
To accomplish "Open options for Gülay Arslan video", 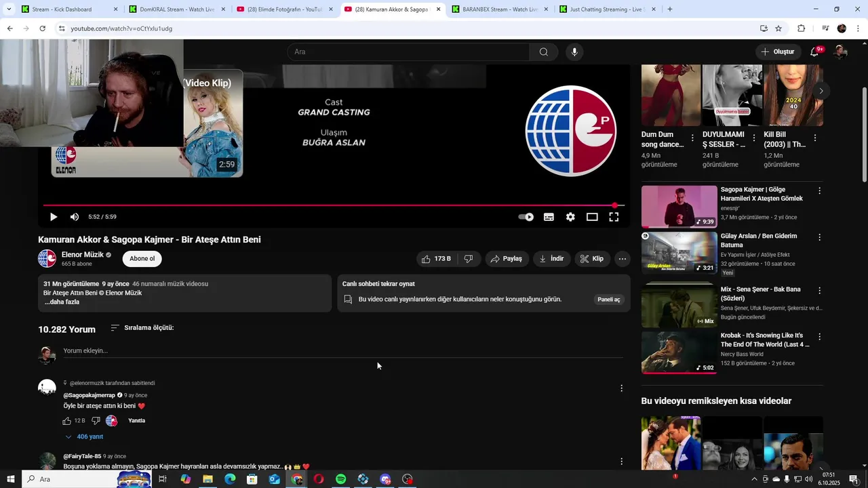I will click(819, 237).
